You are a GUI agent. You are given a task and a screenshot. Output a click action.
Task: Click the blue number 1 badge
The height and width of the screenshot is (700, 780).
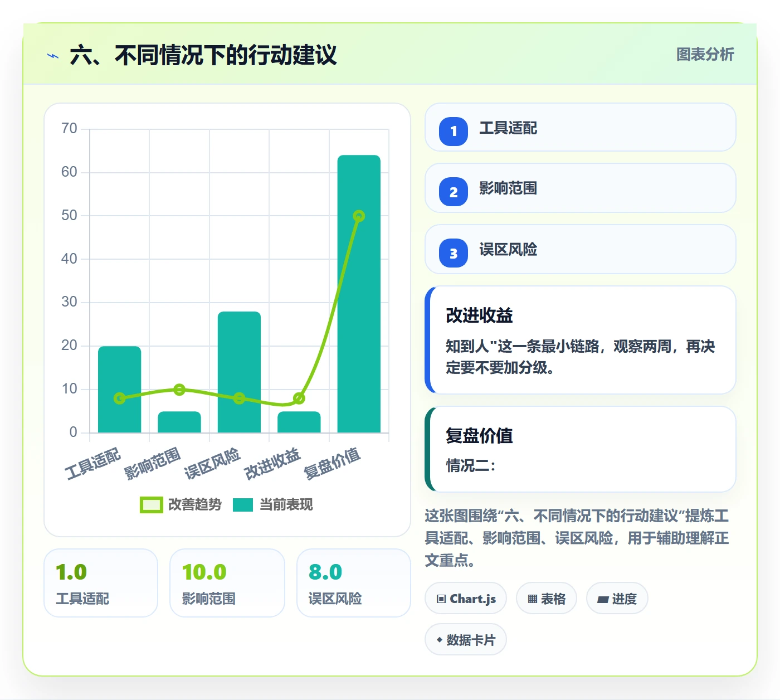pos(454,131)
